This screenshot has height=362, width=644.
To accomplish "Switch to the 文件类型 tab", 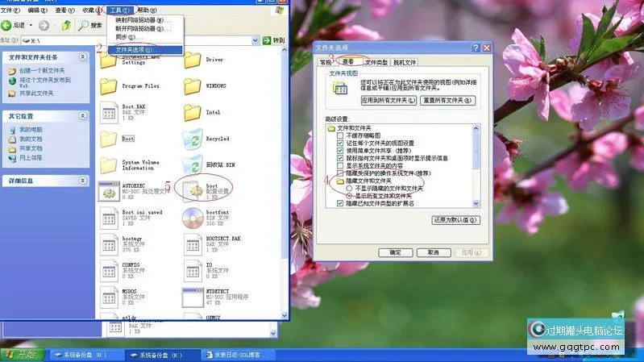I will coord(376,62).
